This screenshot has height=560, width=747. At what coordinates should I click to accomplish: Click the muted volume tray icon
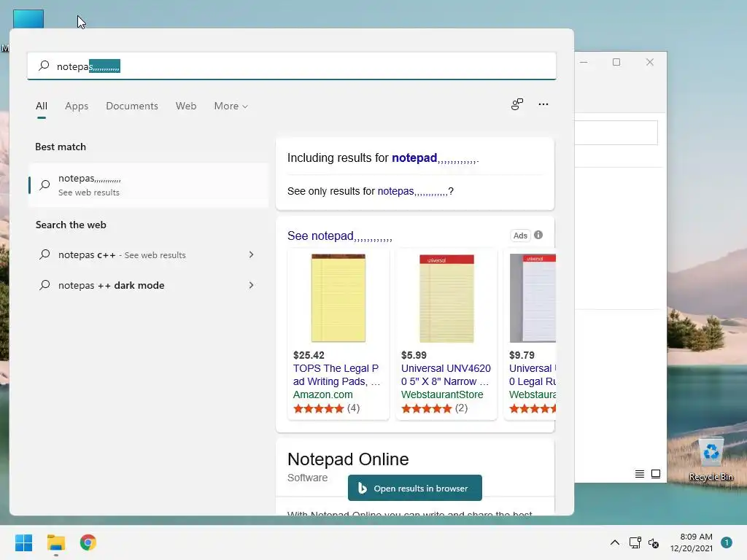coord(654,542)
